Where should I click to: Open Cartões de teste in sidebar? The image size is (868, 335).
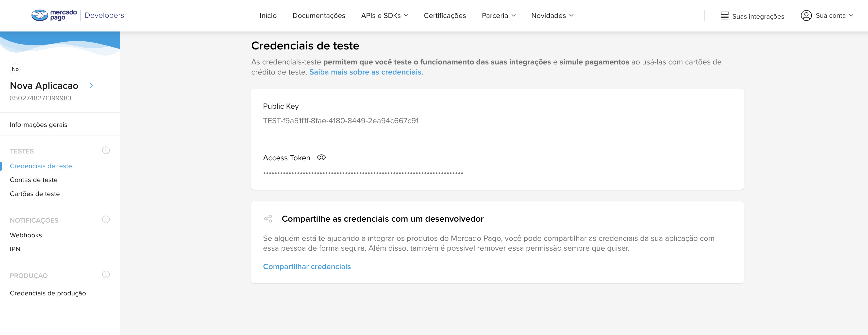[35, 194]
